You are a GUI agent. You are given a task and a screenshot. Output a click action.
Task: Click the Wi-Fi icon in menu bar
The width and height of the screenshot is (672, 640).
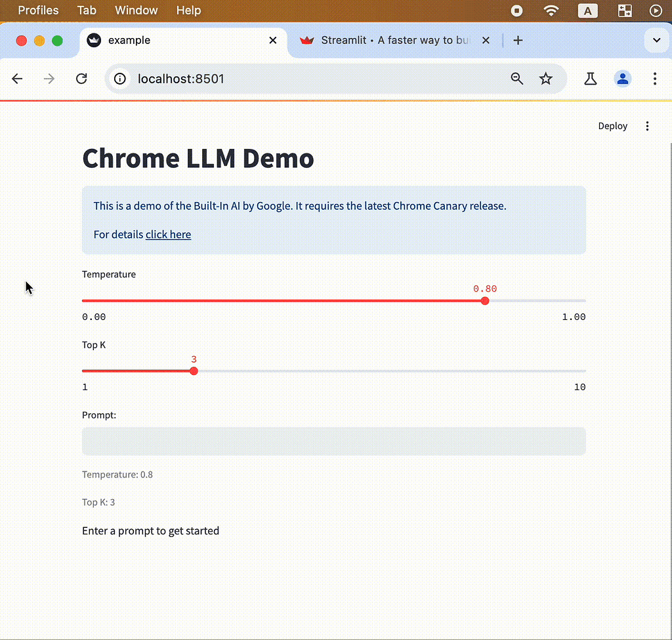551,10
